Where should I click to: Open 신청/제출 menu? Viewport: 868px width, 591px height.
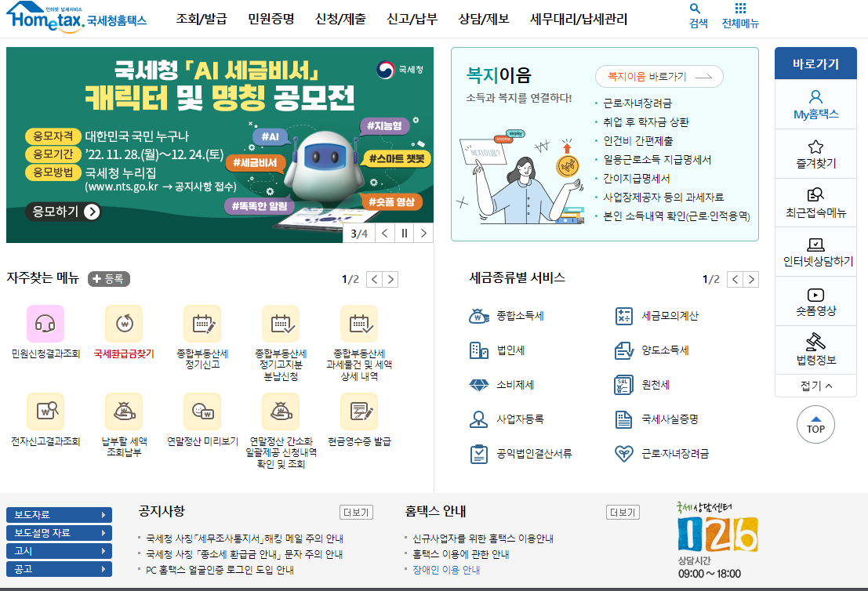pos(340,19)
